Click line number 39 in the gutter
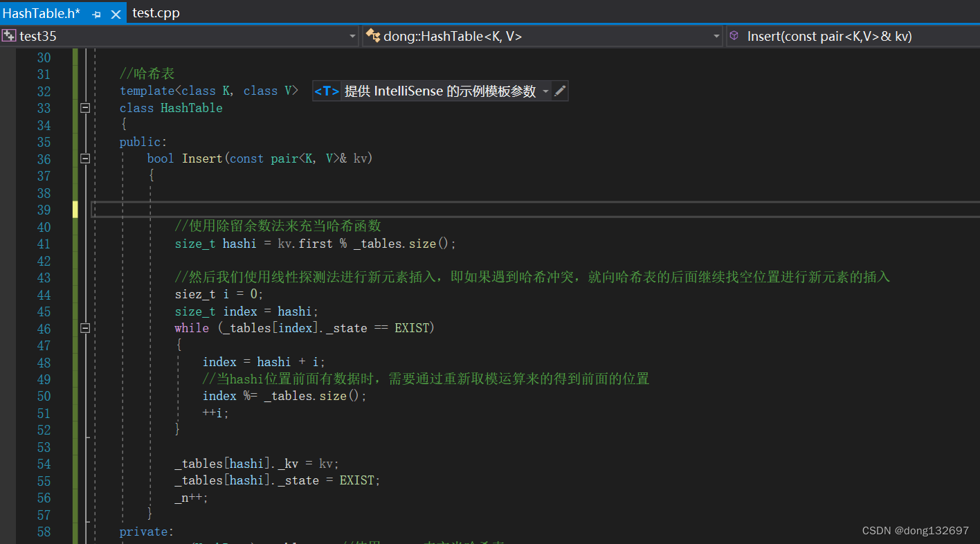 click(44, 210)
